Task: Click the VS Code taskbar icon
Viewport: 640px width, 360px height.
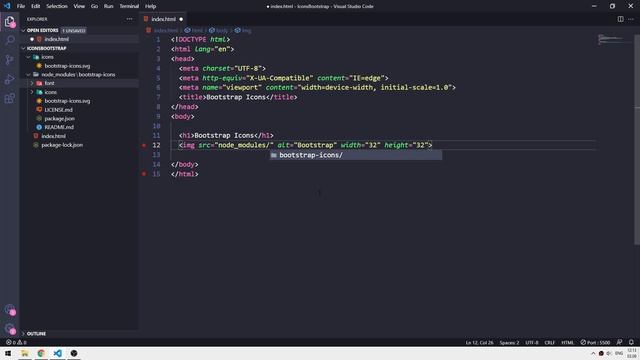Action: tap(58, 353)
